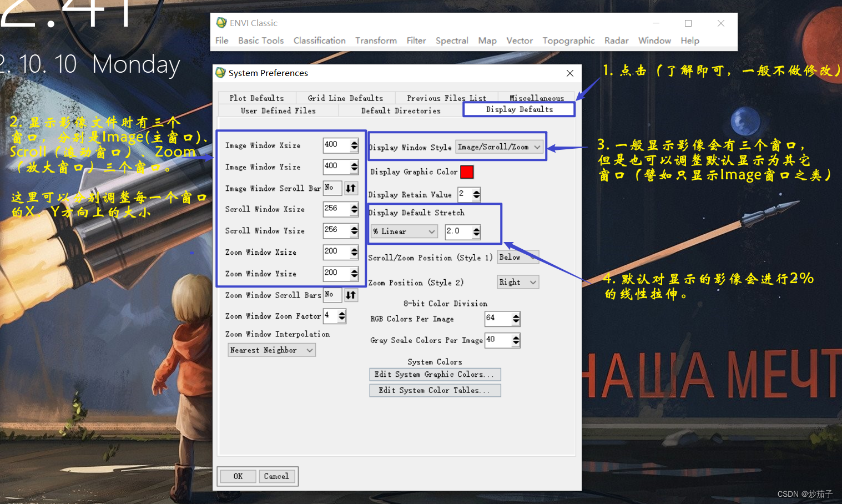Viewport: 842px width, 504px height.
Task: Click the Image Window Ysize stepper arrows
Action: [354, 167]
